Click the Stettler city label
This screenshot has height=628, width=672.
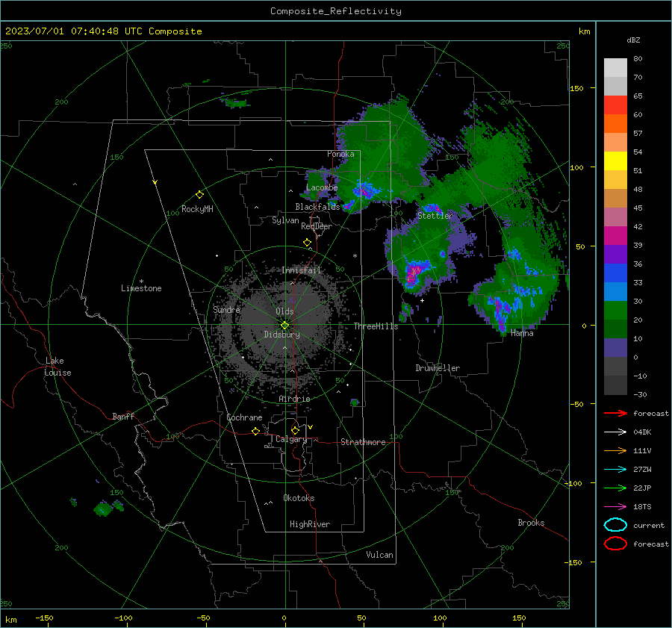click(435, 216)
